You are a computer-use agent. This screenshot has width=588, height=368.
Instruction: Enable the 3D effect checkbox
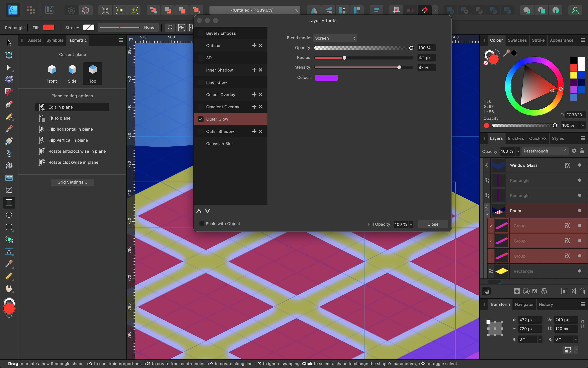(201, 58)
